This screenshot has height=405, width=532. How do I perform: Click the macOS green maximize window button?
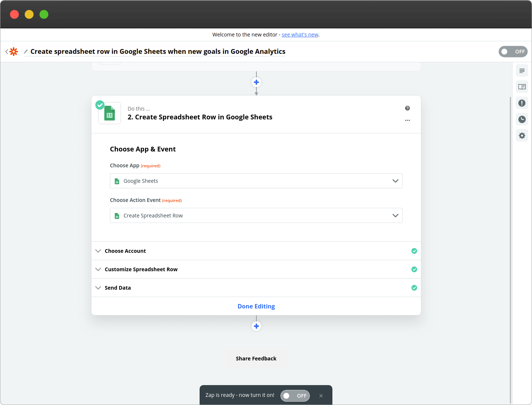tap(44, 14)
